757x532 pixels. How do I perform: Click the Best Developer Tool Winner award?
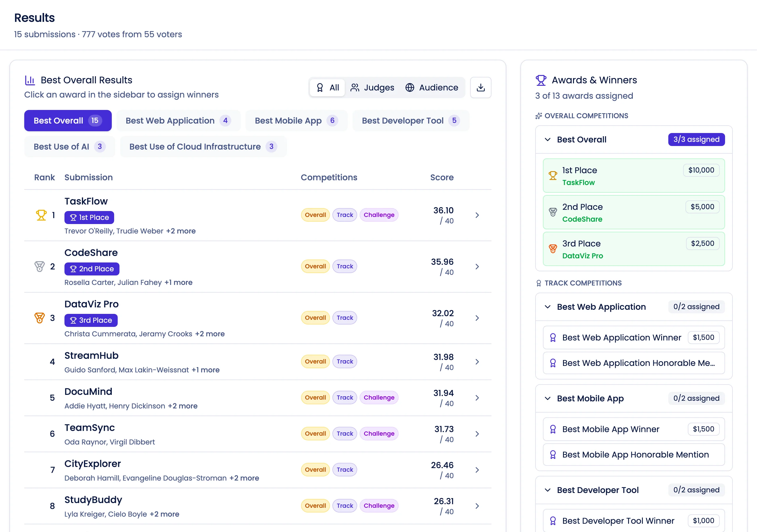pos(633,520)
